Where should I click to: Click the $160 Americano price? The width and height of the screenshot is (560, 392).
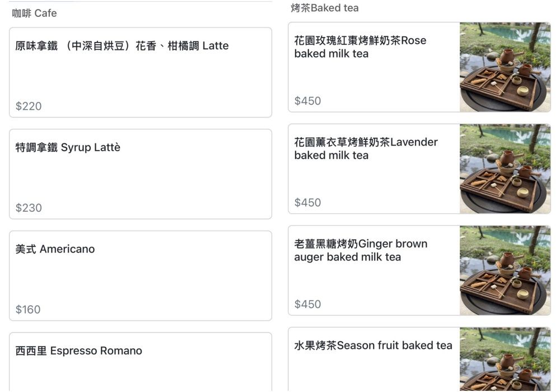(x=28, y=309)
